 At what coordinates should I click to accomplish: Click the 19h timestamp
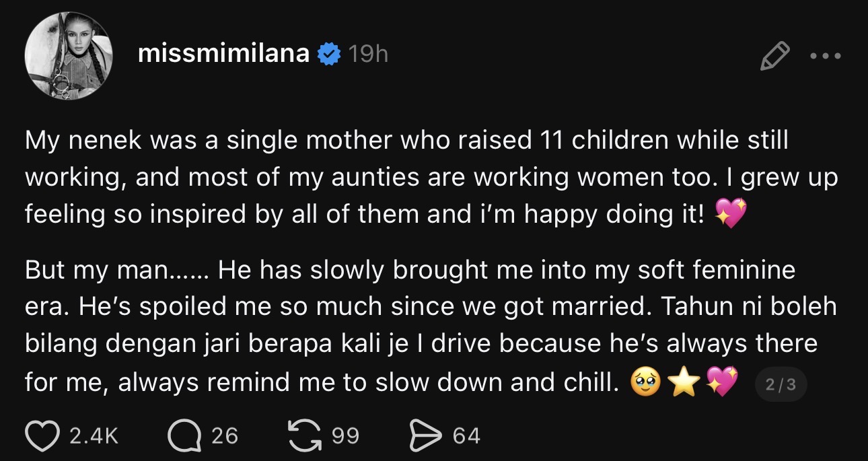point(368,54)
